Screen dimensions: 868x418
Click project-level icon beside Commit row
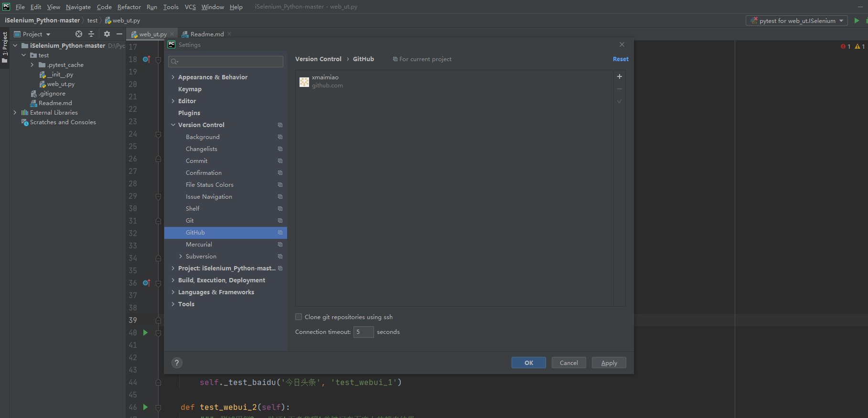280,161
